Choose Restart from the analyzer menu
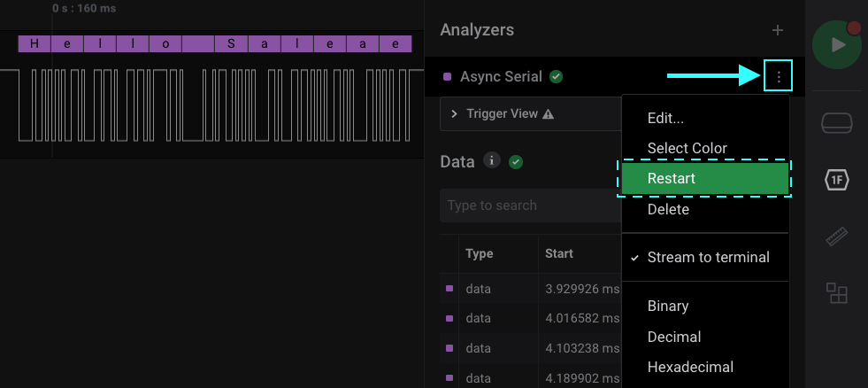Viewport: 868px width, 388px height. (705, 178)
